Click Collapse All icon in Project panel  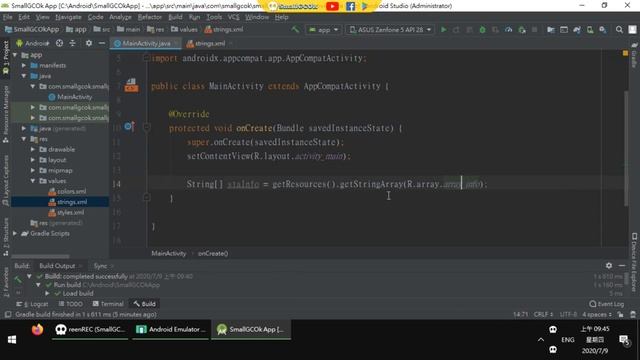[x=73, y=43]
